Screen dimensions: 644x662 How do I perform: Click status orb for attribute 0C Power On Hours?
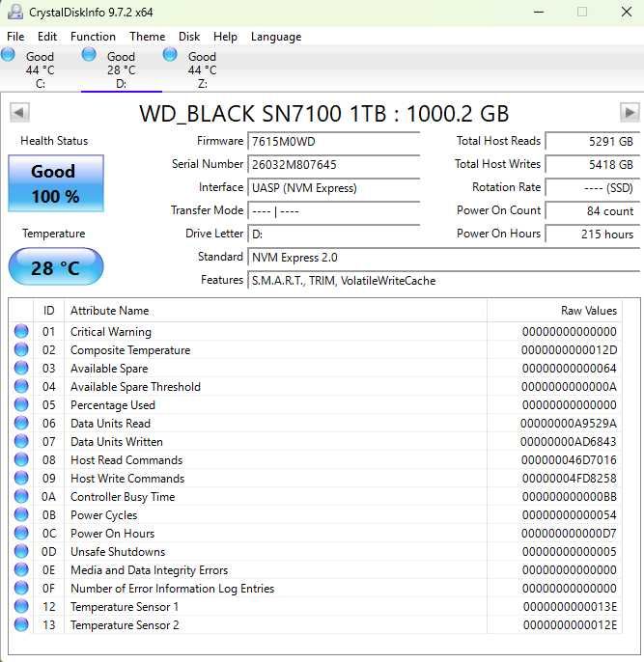tap(21, 534)
